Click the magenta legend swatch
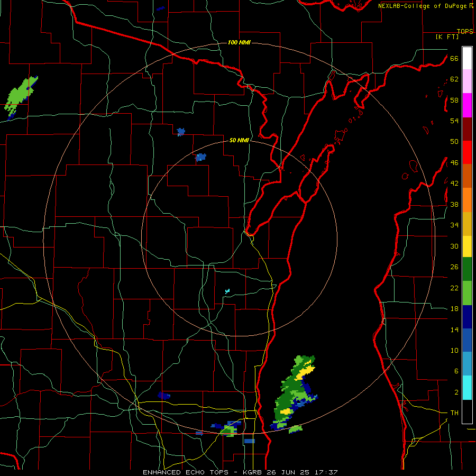476x476 pixels. point(467,105)
